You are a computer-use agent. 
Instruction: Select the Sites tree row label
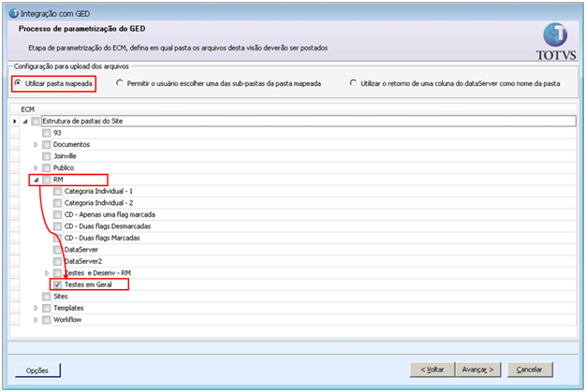click(61, 297)
